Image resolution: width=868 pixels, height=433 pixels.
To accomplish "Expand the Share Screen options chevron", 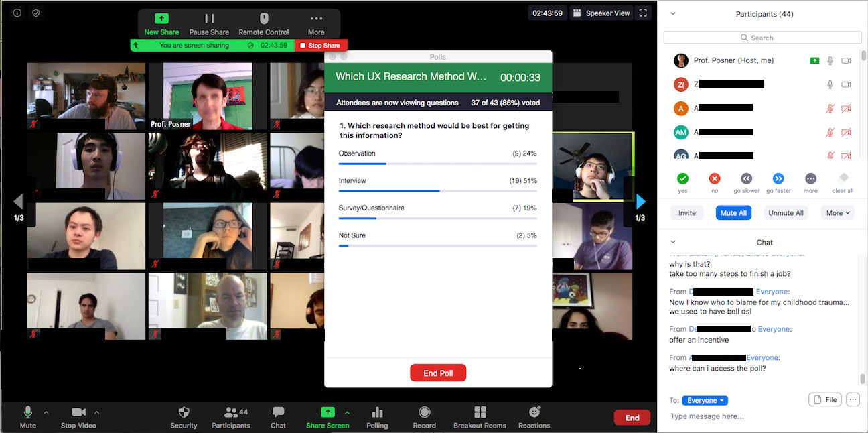I will pos(347,412).
